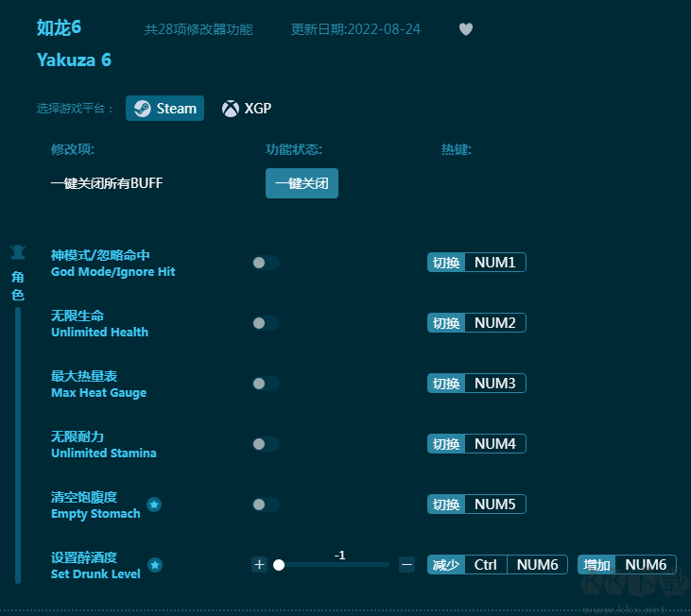The image size is (691, 616).
Task: Turn on Max Heat Gauge switch
Action: pyautogui.click(x=266, y=384)
